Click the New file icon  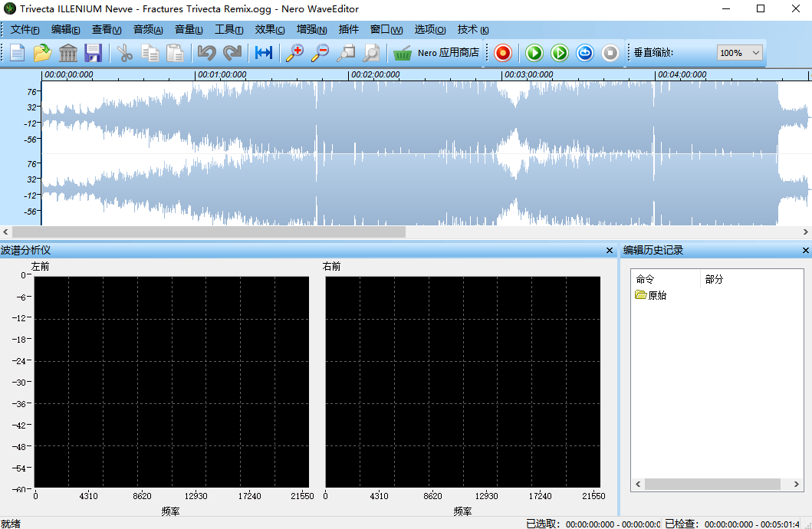pos(17,53)
